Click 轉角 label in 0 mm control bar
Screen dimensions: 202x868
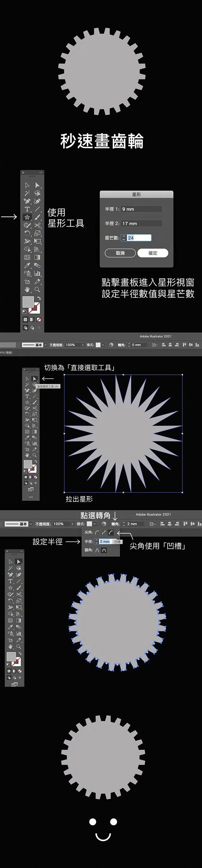pos(122,345)
